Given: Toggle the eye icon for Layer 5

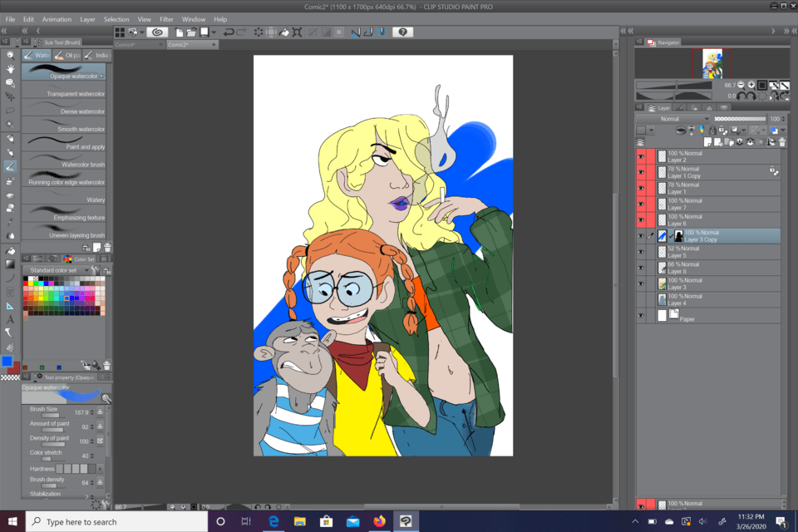Looking at the screenshot, I should (x=641, y=252).
